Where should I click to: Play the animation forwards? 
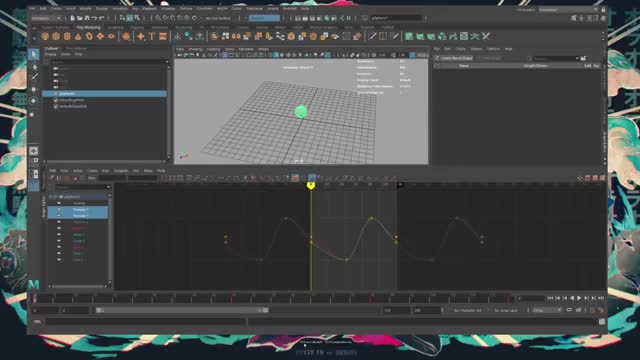[x=579, y=298]
